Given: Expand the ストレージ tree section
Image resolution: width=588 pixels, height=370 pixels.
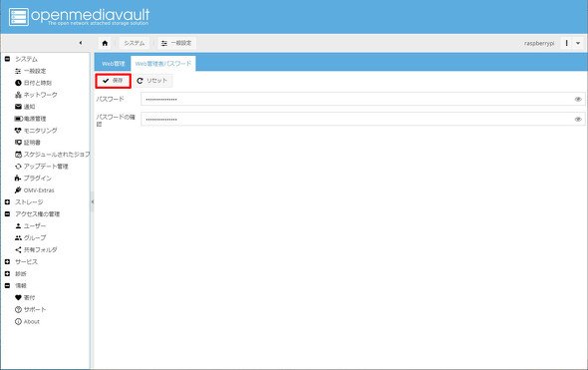Looking at the screenshot, I should [7, 202].
